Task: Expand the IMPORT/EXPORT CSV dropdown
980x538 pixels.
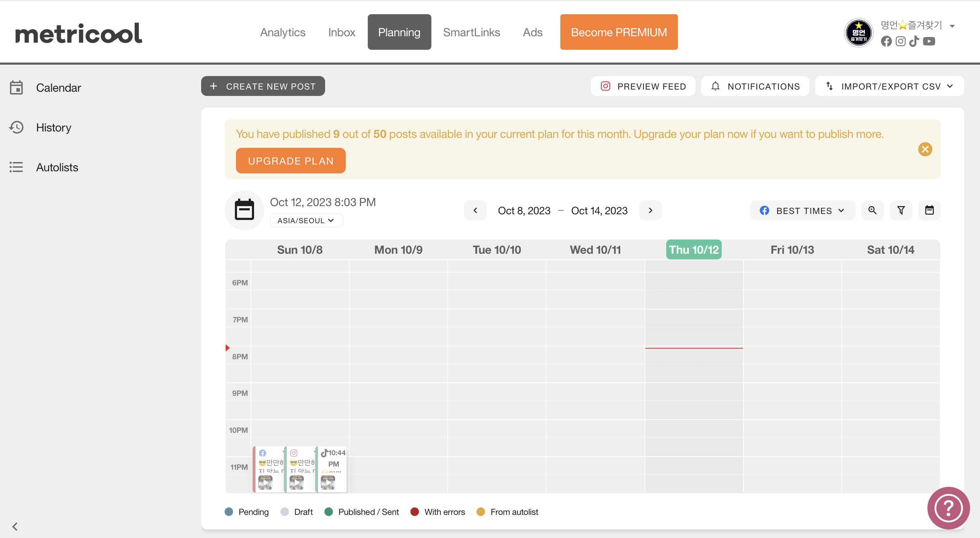Action: (x=889, y=86)
